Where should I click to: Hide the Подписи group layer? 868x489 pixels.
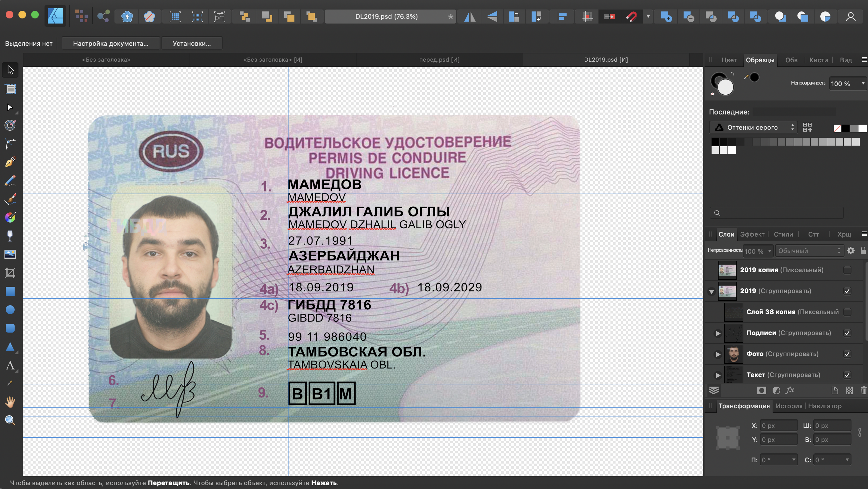tap(847, 333)
